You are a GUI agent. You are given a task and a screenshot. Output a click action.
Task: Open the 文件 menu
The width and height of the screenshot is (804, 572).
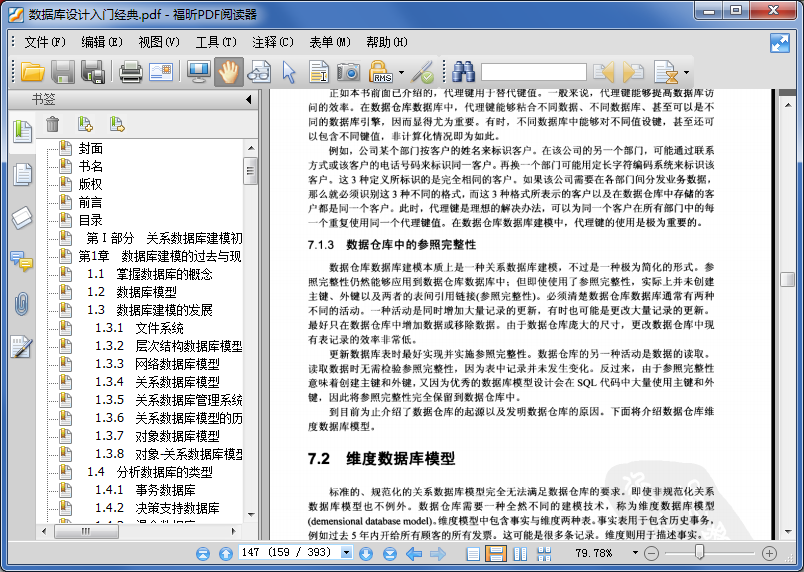pyautogui.click(x=45, y=42)
